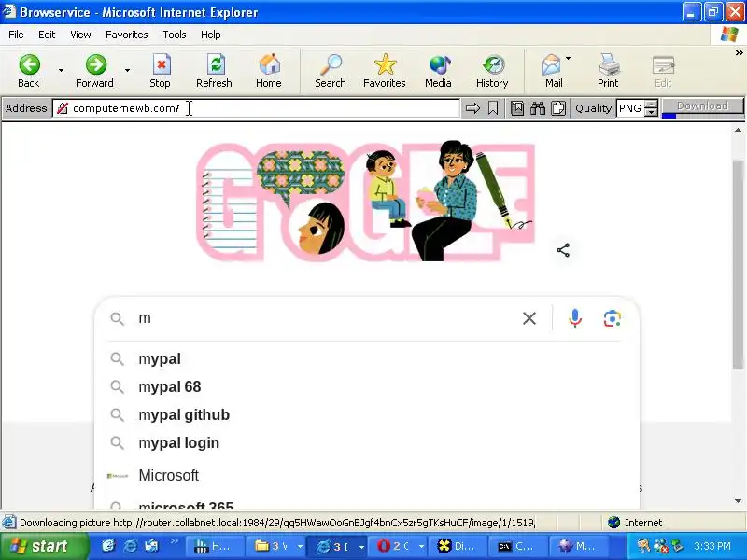Click the Windows flag logo throbber
Screen dimensions: 747x560
click(729, 35)
